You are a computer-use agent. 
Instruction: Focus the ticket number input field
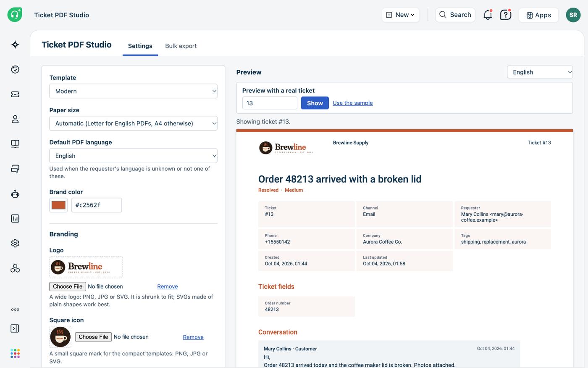[270, 103]
